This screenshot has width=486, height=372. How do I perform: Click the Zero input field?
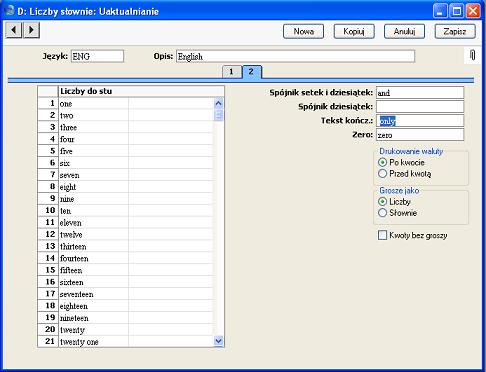point(420,135)
